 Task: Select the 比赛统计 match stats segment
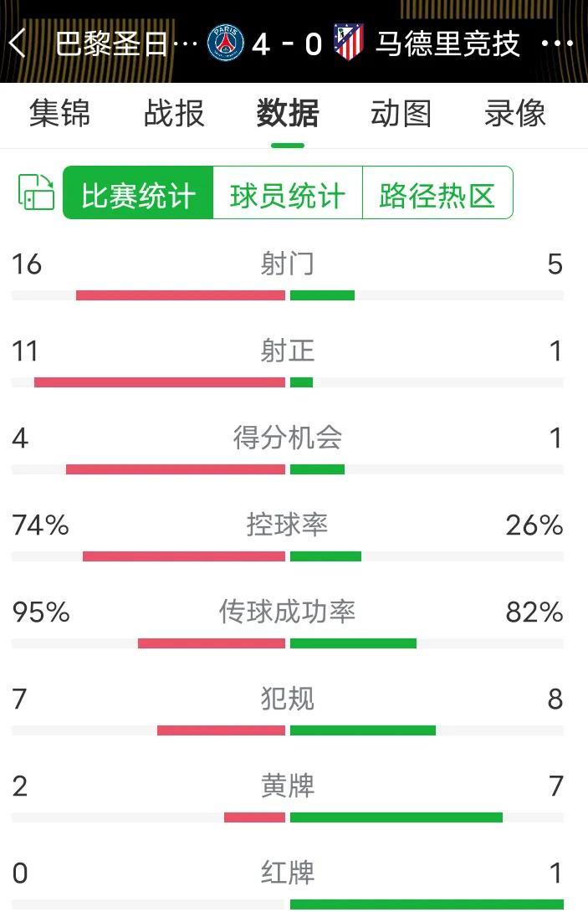(x=138, y=192)
